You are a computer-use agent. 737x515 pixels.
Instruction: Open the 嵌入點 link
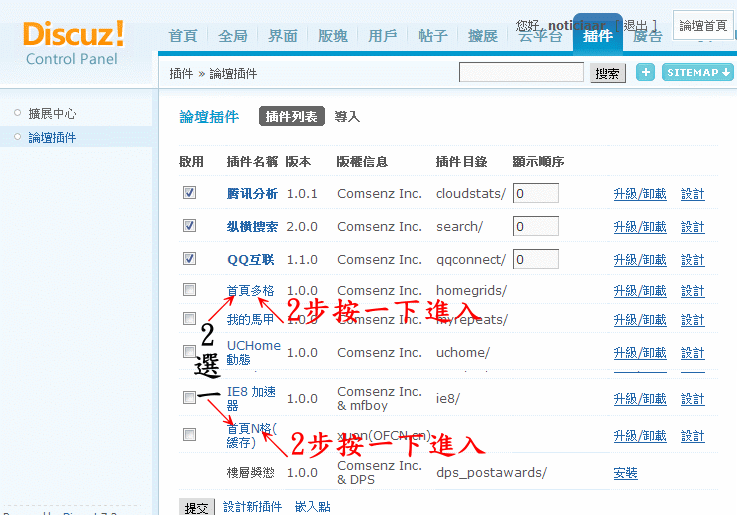tap(313, 507)
